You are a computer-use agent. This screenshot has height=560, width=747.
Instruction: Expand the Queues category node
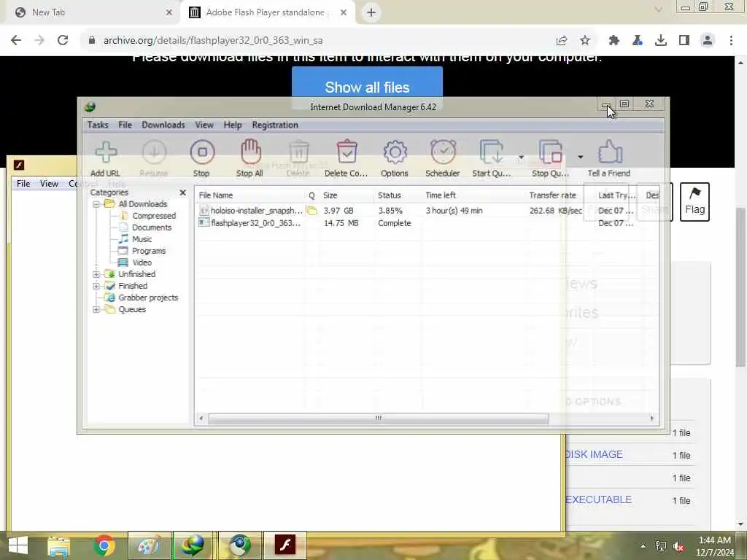coord(96,309)
